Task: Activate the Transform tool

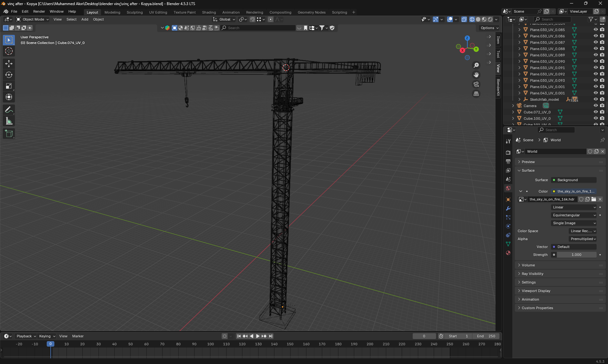Action: point(9,97)
